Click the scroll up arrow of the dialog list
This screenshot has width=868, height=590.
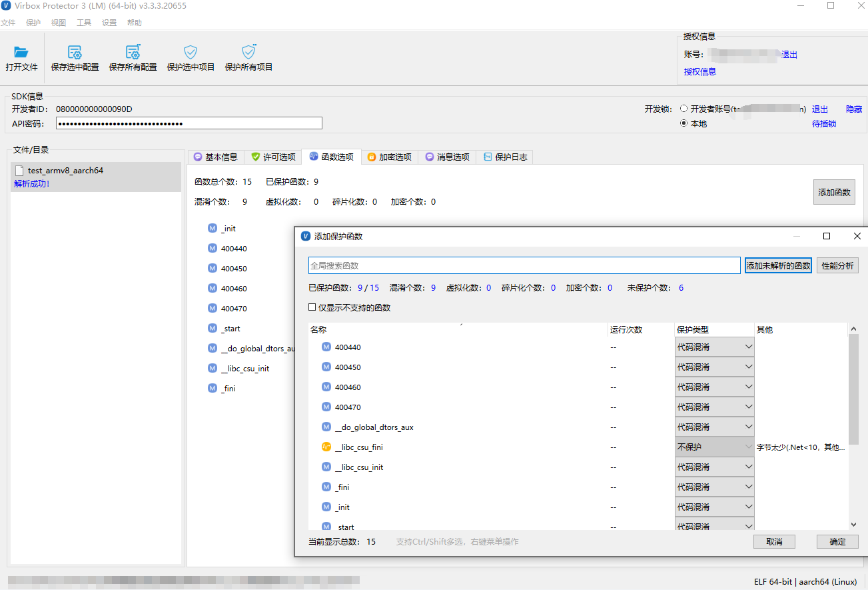(853, 329)
